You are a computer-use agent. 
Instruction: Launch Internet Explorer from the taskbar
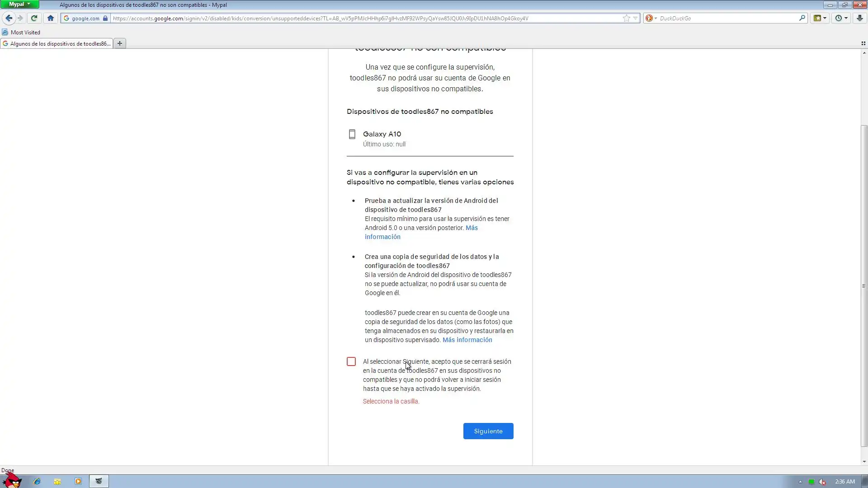(x=37, y=481)
